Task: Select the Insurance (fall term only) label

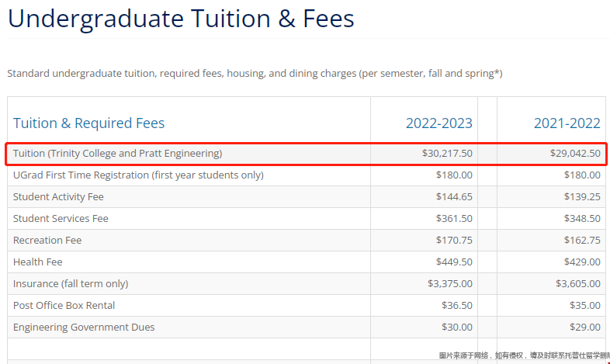Action: click(x=71, y=283)
